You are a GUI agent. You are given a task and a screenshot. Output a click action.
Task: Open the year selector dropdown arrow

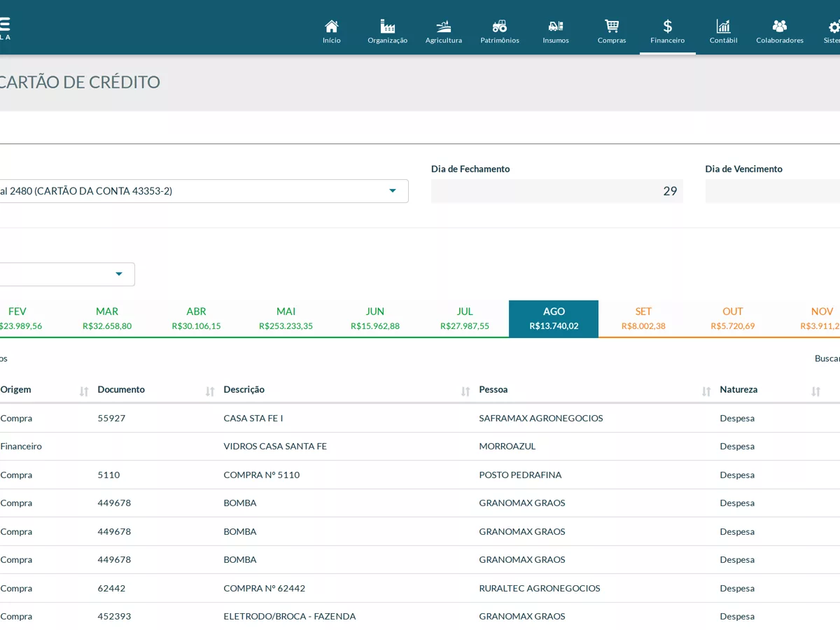click(119, 274)
